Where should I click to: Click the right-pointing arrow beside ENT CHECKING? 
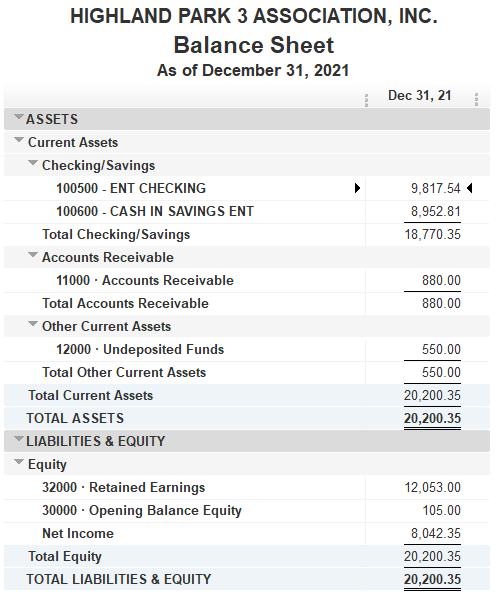pos(357,188)
